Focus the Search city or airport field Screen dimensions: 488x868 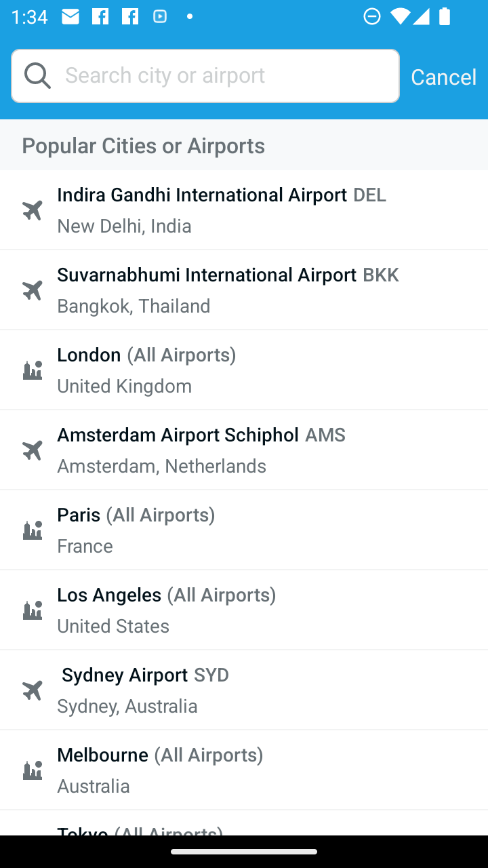[x=205, y=76]
